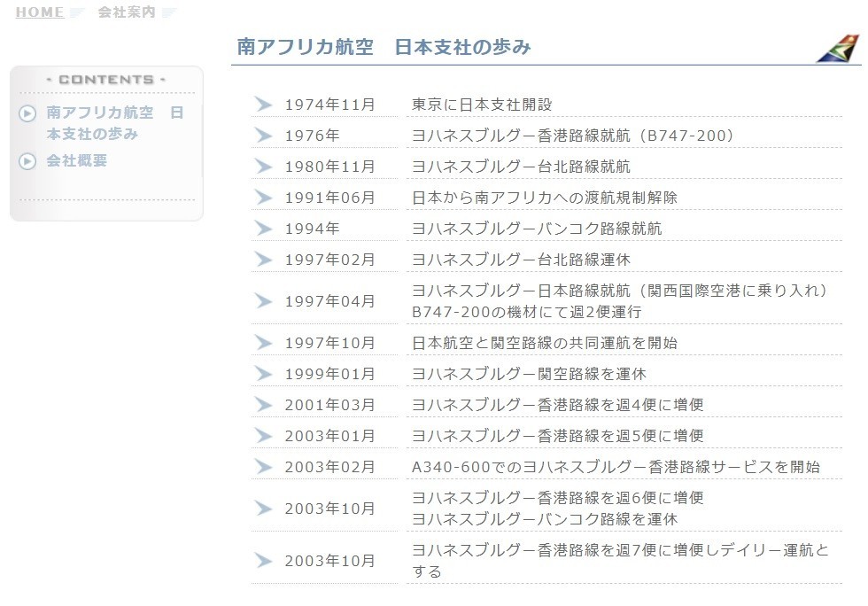Click the arrow icon beside 2001年03月
The image size is (868, 606).
pyautogui.click(x=264, y=405)
